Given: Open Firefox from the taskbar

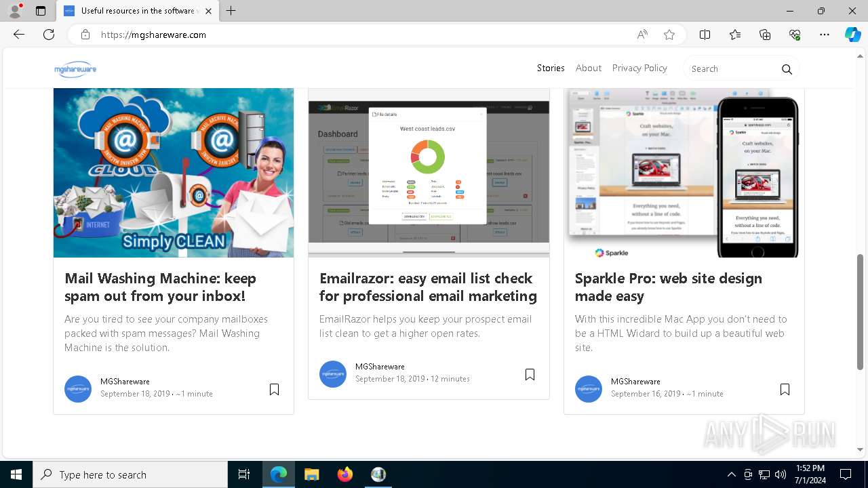Looking at the screenshot, I should click(x=345, y=474).
